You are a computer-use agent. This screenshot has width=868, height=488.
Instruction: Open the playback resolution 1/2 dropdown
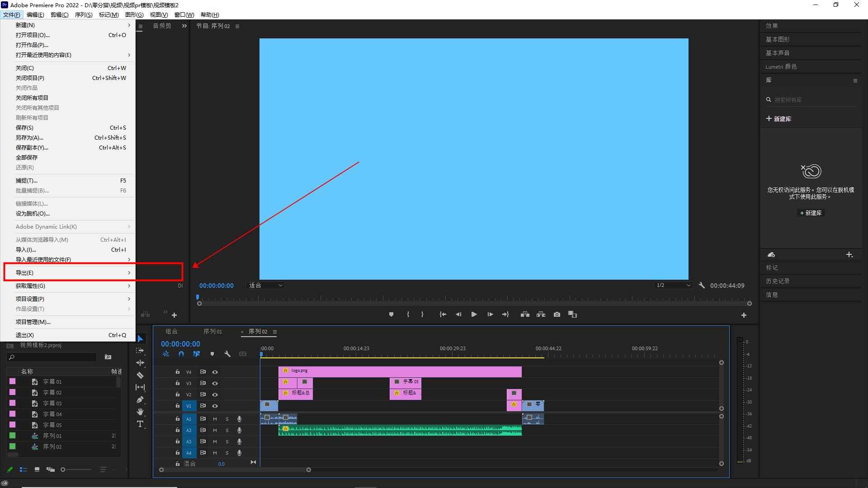coord(673,285)
